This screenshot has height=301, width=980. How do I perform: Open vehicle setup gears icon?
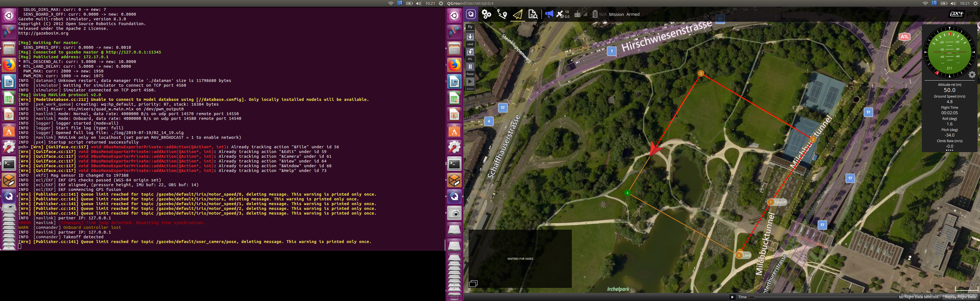coord(487,14)
